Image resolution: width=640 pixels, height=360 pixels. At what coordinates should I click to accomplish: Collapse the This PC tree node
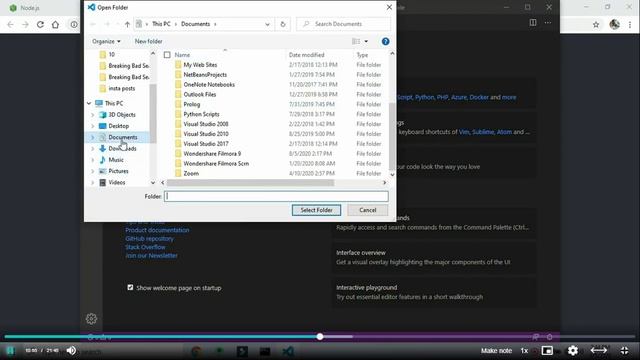coord(89,103)
